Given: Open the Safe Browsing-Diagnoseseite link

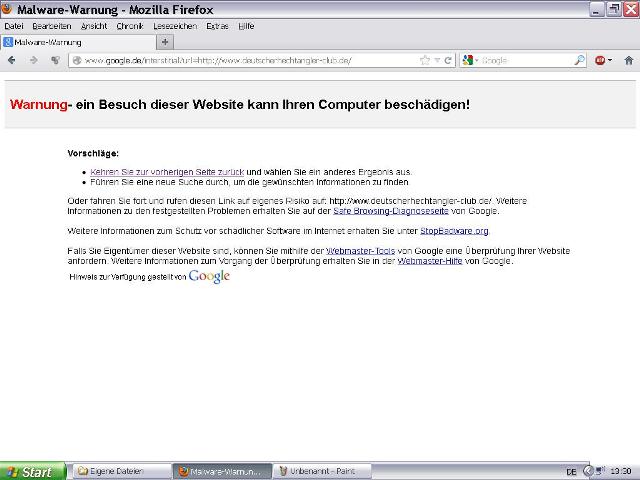Looking at the screenshot, I should click(391, 211).
